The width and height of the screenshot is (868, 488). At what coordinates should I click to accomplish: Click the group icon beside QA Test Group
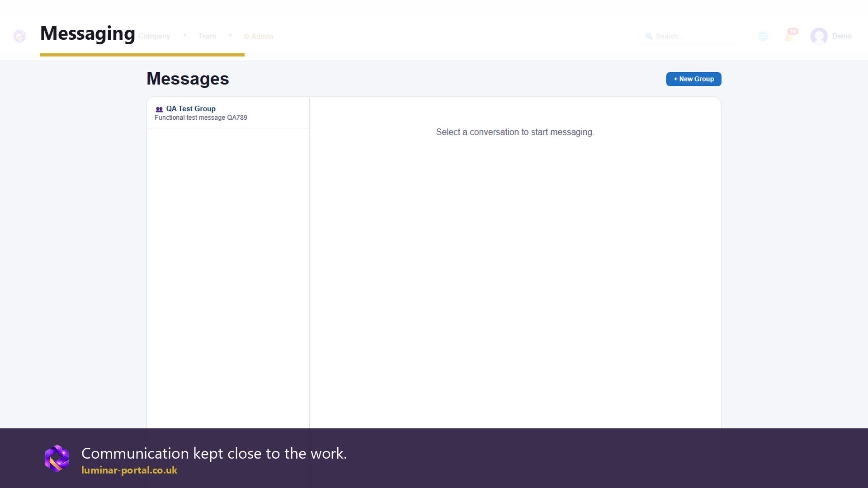[x=159, y=109]
